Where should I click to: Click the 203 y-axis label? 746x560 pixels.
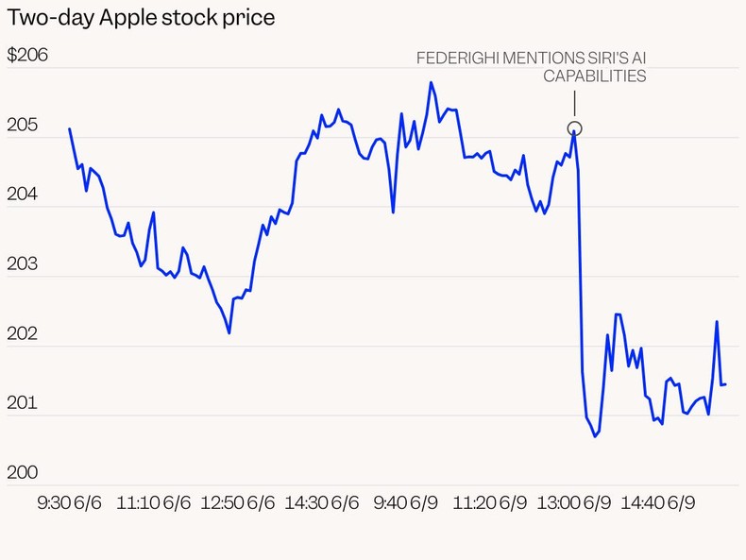click(x=22, y=264)
